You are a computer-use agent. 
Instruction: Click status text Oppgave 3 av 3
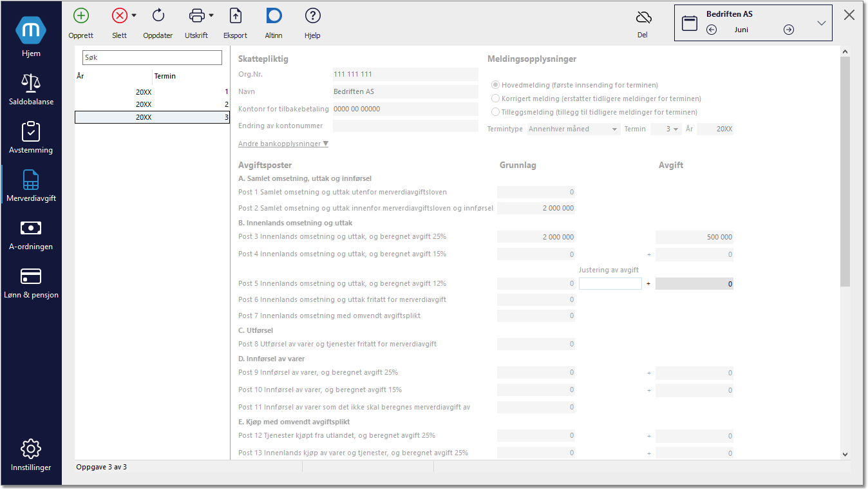[102, 466]
